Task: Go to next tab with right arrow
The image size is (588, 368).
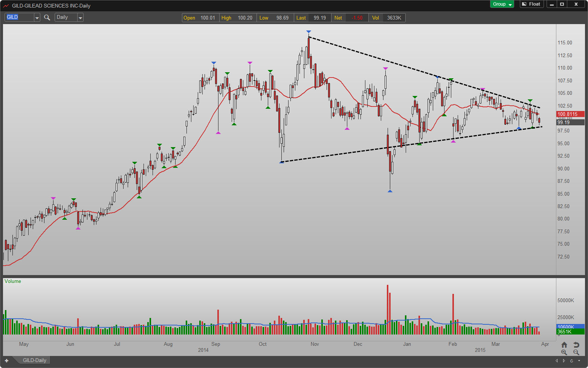Action: pos(564,360)
